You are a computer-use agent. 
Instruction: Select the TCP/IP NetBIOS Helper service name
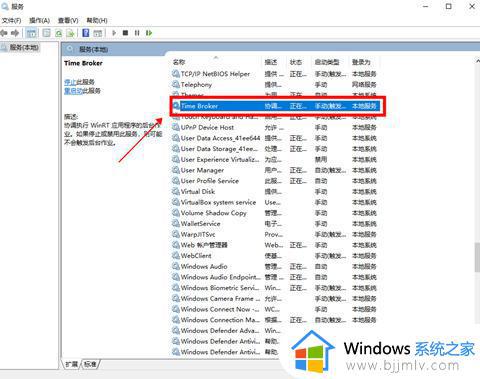pyautogui.click(x=215, y=74)
